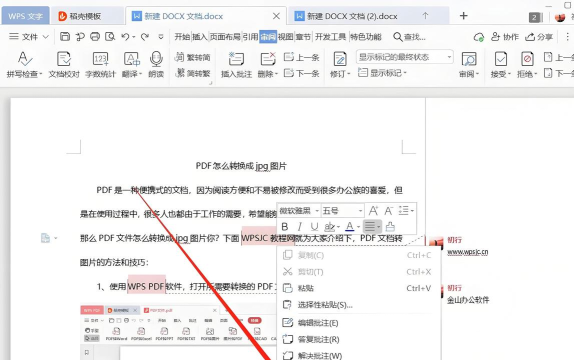
Task: Click the 查找 search field
Action: click(410, 37)
